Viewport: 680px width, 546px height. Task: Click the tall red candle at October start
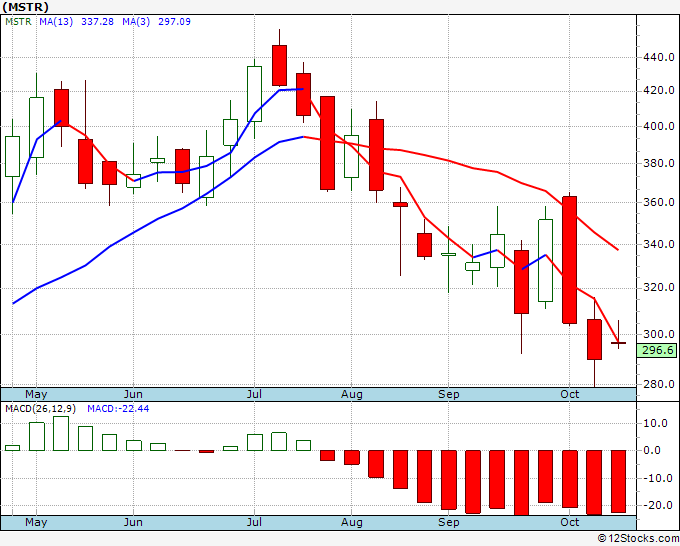point(569,260)
